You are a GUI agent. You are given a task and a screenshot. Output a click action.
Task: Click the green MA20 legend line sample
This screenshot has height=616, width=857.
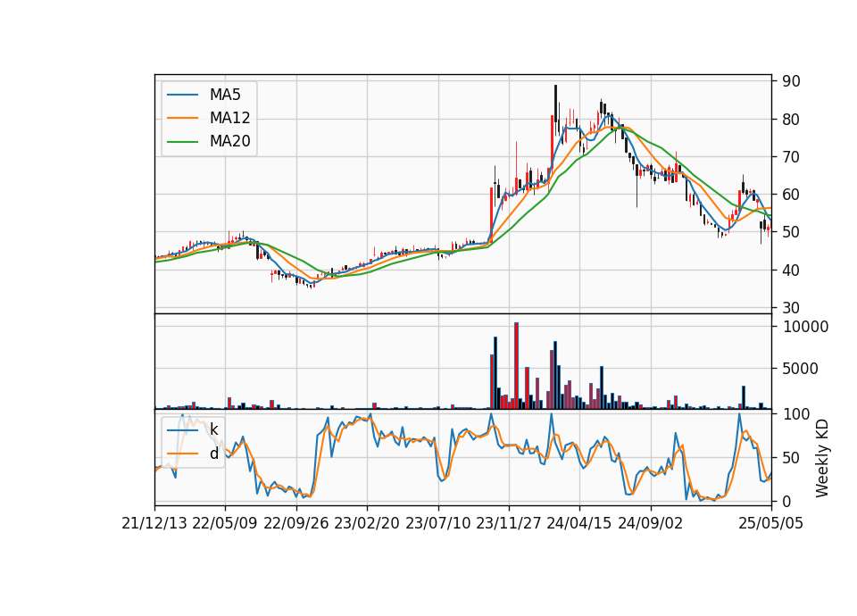[x=182, y=141]
